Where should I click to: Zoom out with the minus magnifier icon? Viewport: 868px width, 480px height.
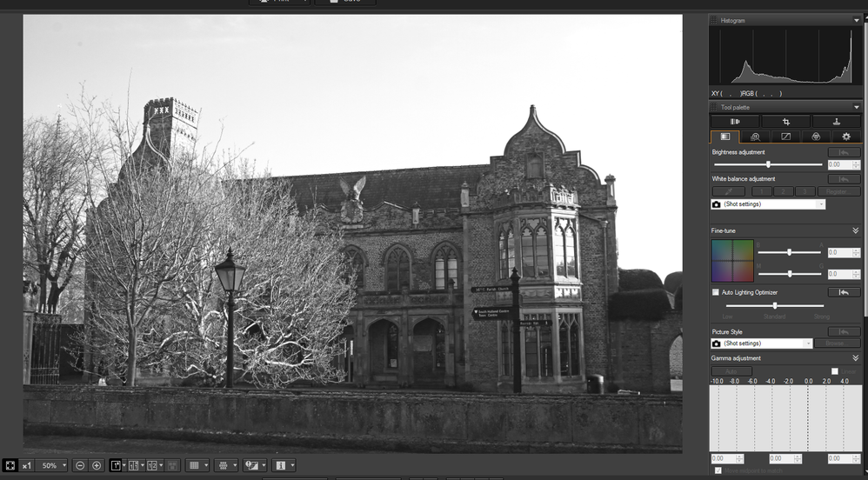(x=79, y=465)
